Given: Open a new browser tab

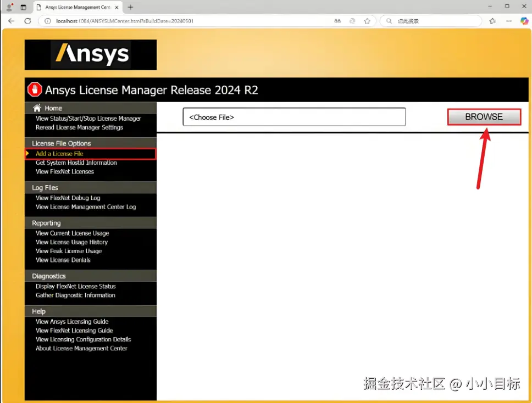Looking at the screenshot, I should (130, 7).
